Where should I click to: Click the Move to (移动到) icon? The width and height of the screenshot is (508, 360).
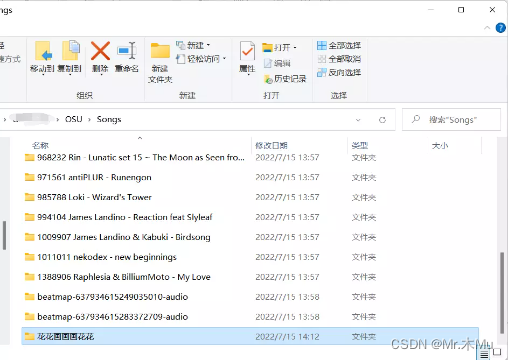click(x=43, y=51)
